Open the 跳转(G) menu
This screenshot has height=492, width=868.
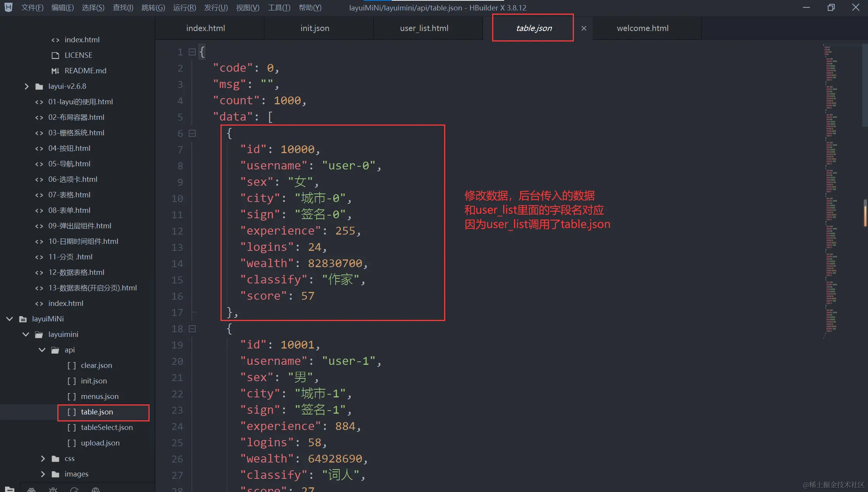pyautogui.click(x=153, y=7)
